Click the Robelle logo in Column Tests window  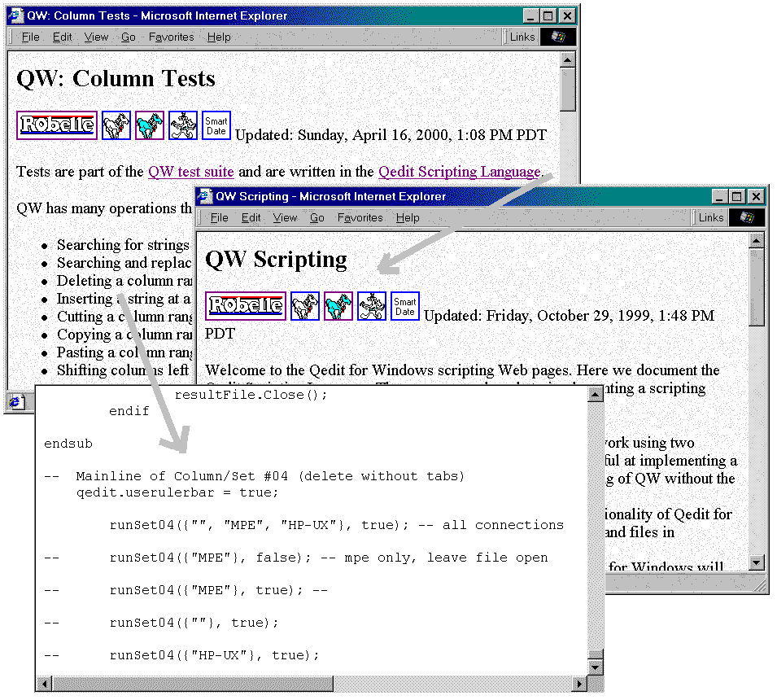point(57,125)
